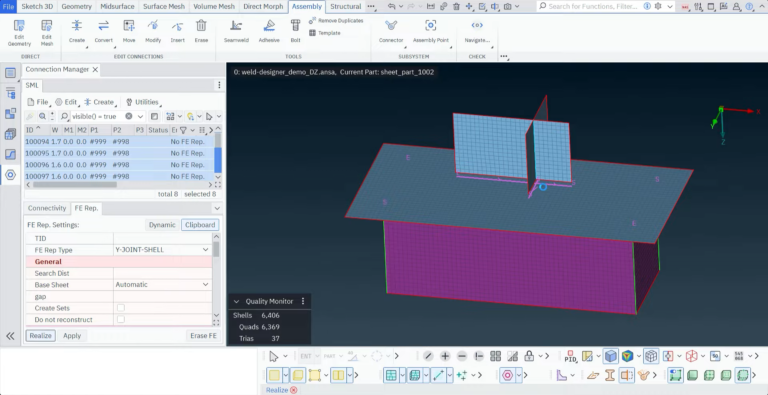Click the plus icon in the visibility toolbar
Image resolution: width=768 pixels, height=395 pixels.
tap(445, 356)
